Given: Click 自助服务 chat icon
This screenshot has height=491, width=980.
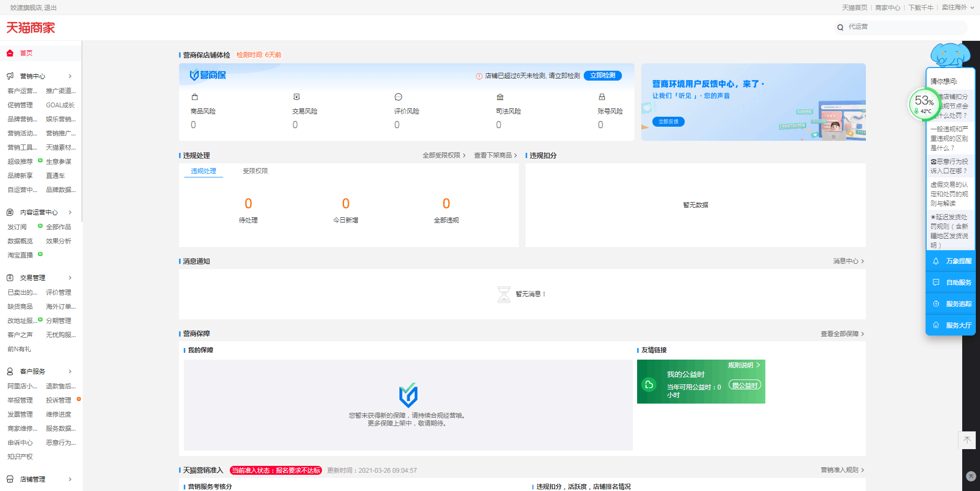Looking at the screenshot, I should tap(936, 282).
